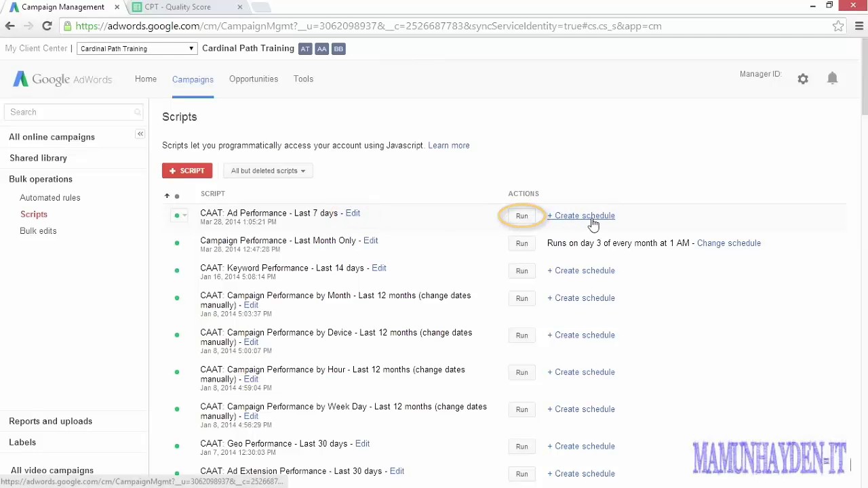The image size is (868, 488).
Task: Click the Google AdWords logo
Action: click(62, 79)
